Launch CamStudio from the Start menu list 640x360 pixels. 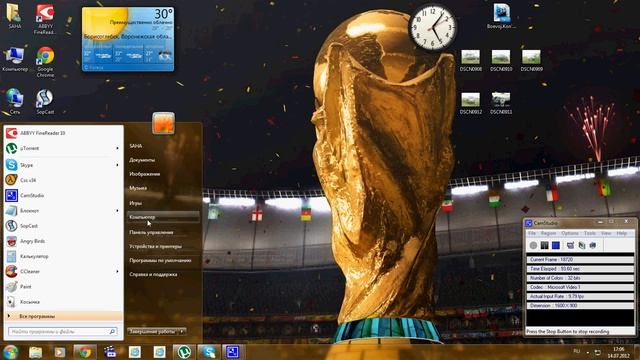[63, 196]
